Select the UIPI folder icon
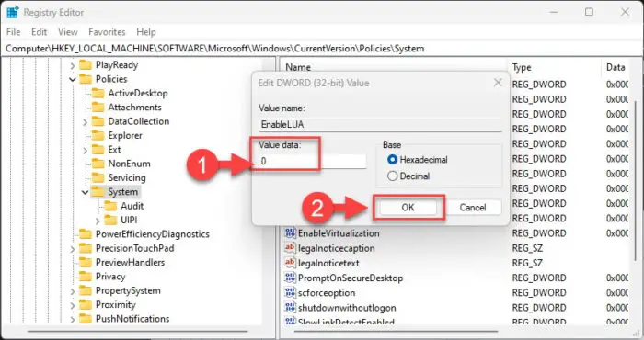 [110, 220]
